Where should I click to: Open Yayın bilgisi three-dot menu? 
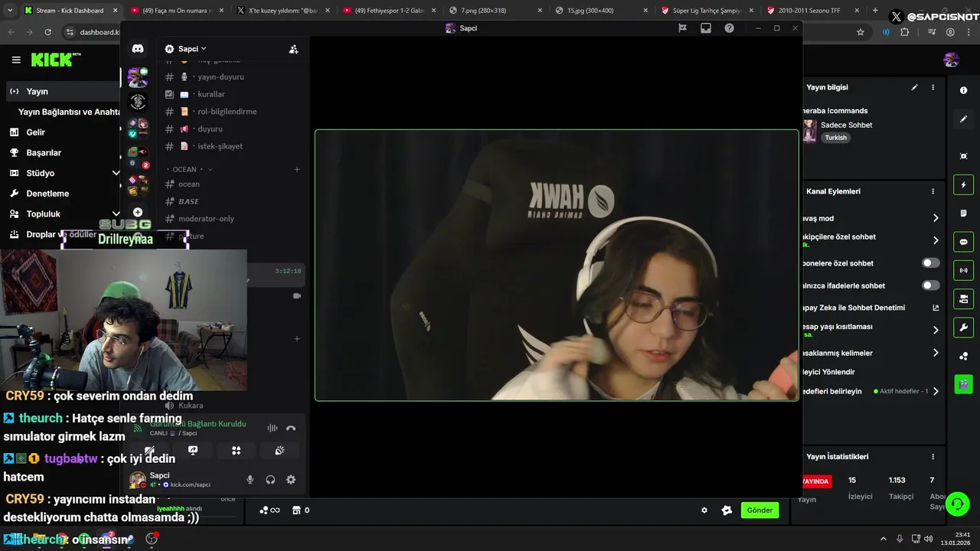pos(933,87)
